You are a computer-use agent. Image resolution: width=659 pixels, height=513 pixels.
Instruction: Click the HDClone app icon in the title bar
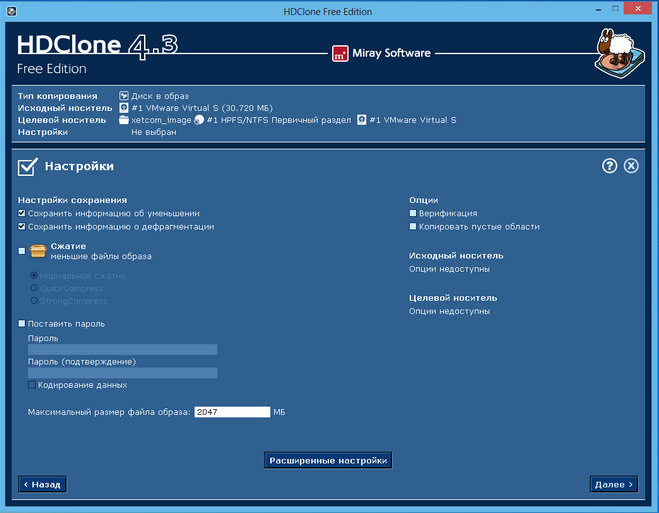pyautogui.click(x=12, y=11)
